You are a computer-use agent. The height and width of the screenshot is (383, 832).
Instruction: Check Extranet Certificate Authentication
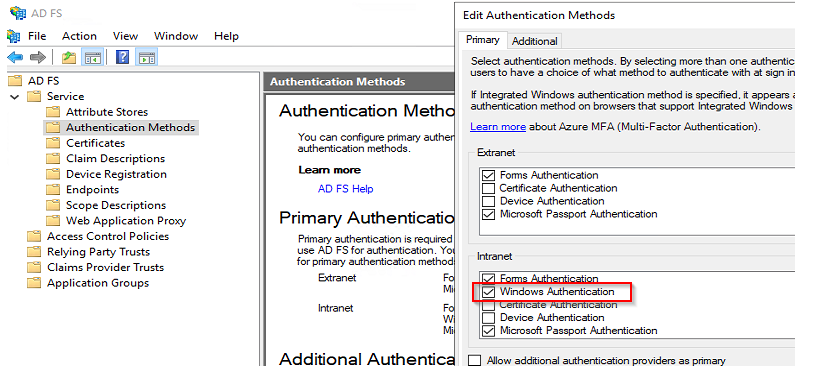tap(489, 188)
